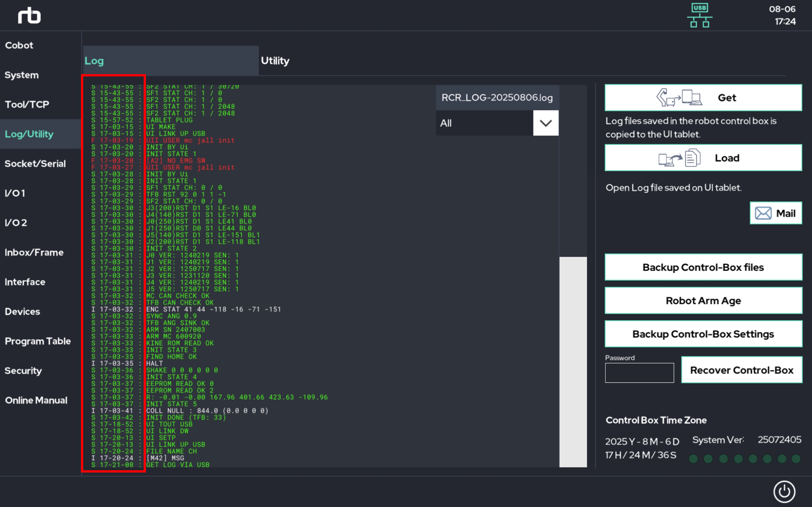Click the 'TABLET PLUG' log line

click(142, 120)
